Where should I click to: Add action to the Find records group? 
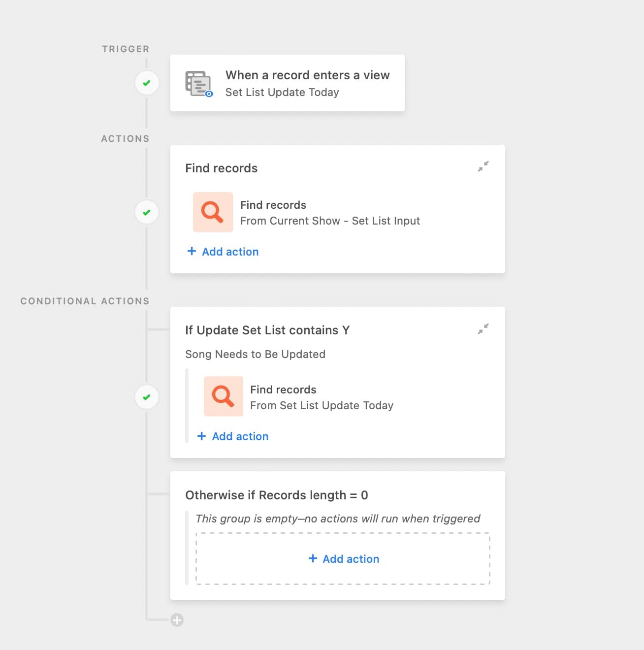(223, 252)
